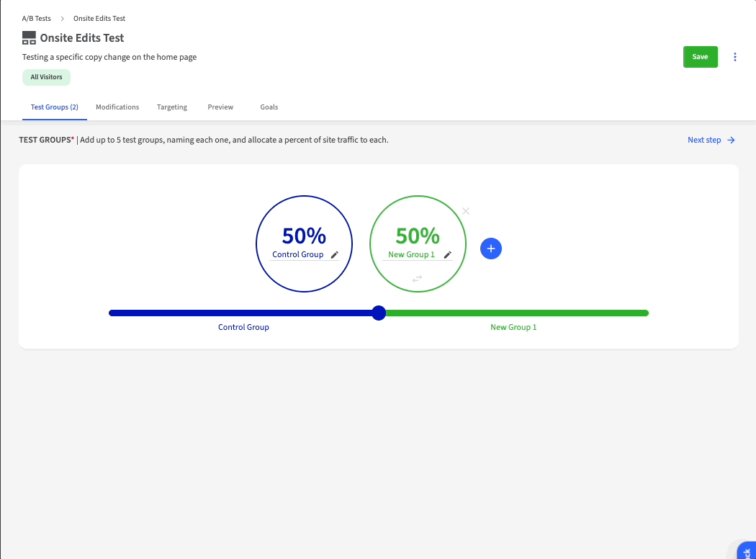Click the Onsite Edits Test layout icon
The image size is (756, 559).
click(29, 38)
